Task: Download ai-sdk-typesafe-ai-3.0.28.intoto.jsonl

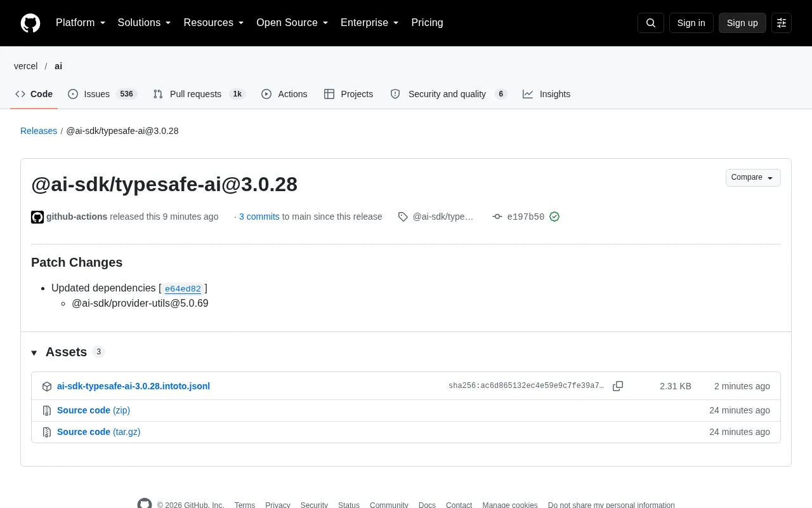Action: click(x=133, y=386)
